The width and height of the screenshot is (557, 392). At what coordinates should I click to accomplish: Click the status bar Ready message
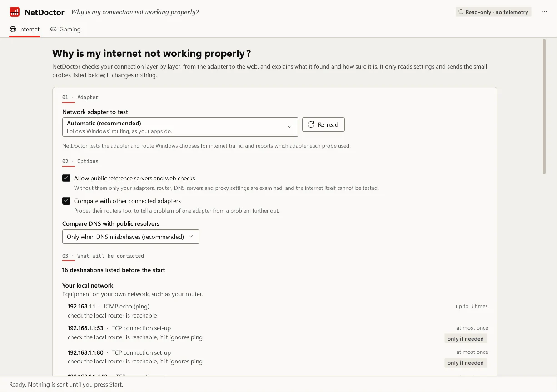pos(66,384)
